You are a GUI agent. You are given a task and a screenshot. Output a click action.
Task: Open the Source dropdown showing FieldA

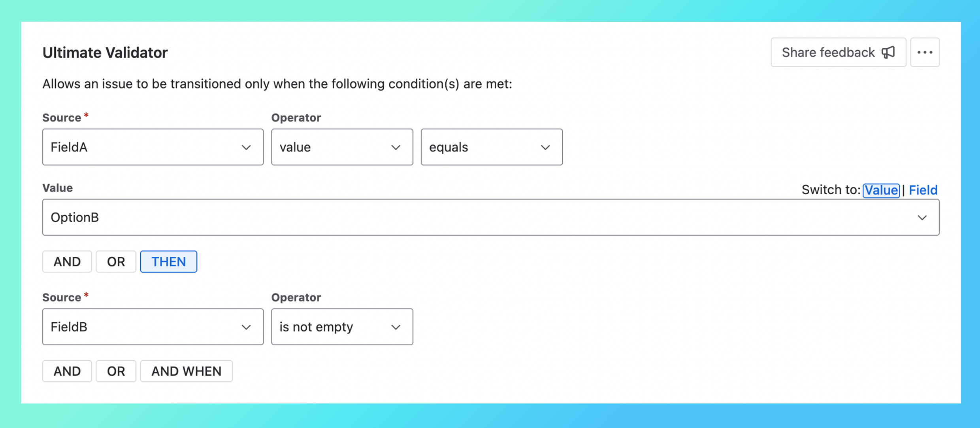coord(153,147)
